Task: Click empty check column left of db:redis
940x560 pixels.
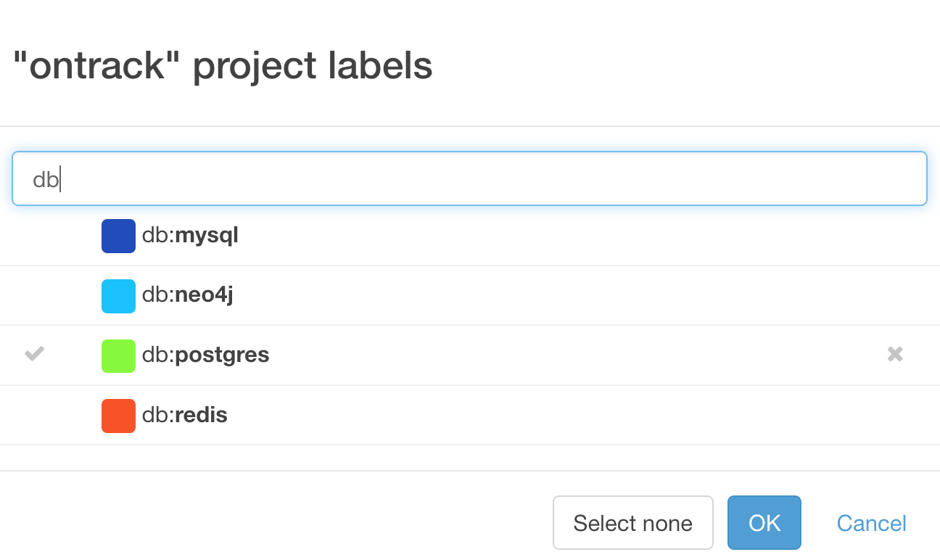Action: click(34, 416)
